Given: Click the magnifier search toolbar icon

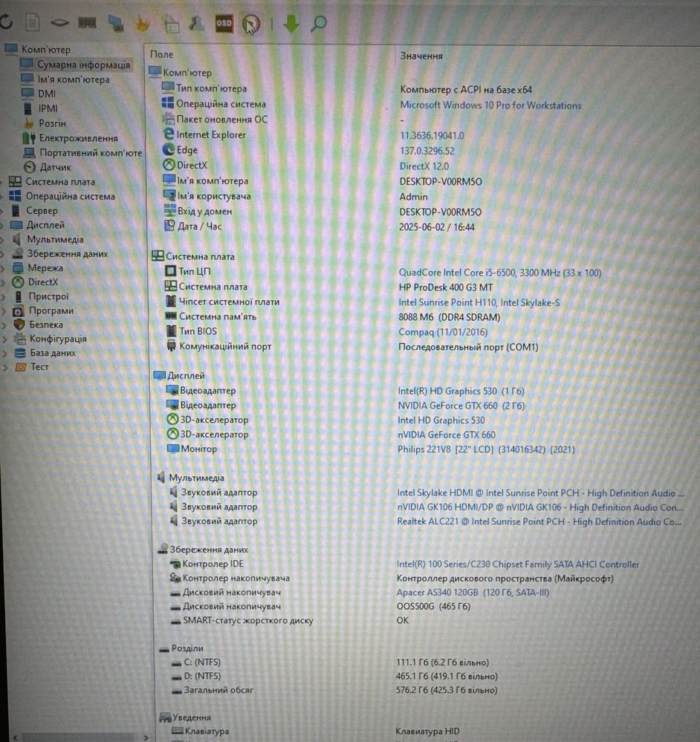Looking at the screenshot, I should point(318,23).
